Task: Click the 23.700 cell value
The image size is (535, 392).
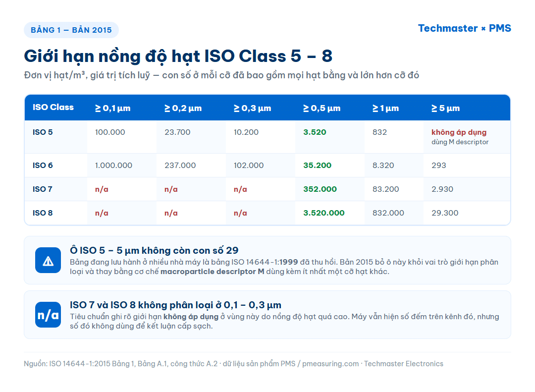Action: pos(177,132)
